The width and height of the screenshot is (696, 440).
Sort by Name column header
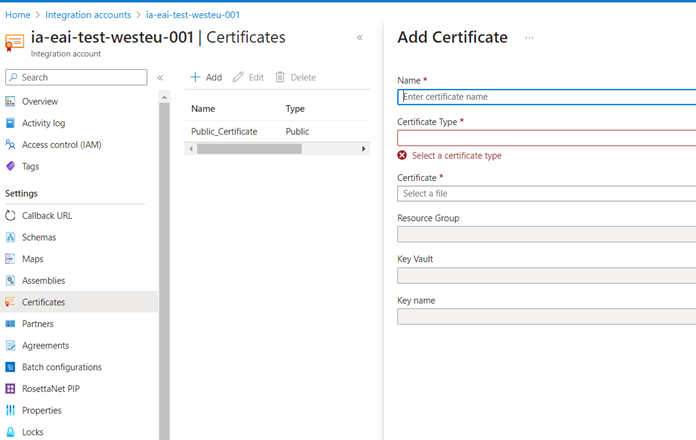click(203, 109)
